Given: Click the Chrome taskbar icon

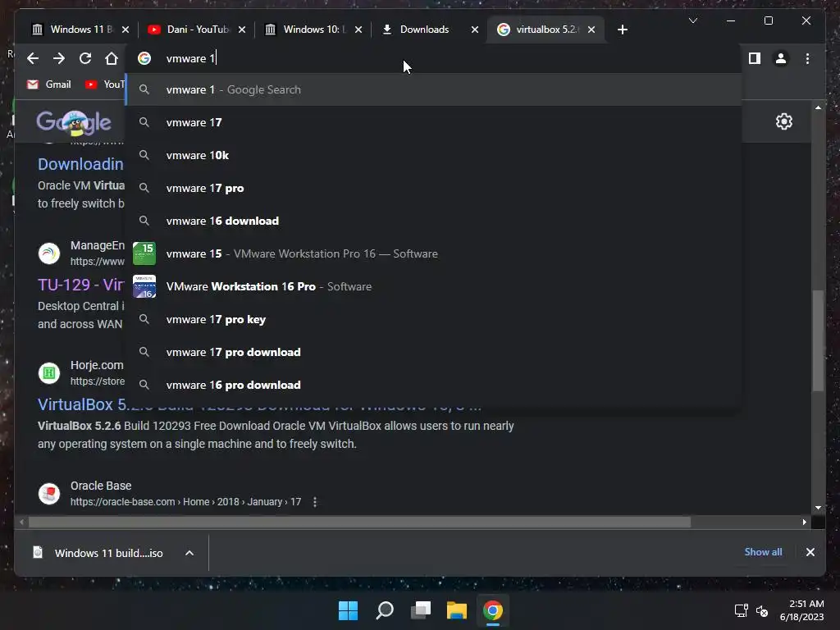Looking at the screenshot, I should (493, 610).
